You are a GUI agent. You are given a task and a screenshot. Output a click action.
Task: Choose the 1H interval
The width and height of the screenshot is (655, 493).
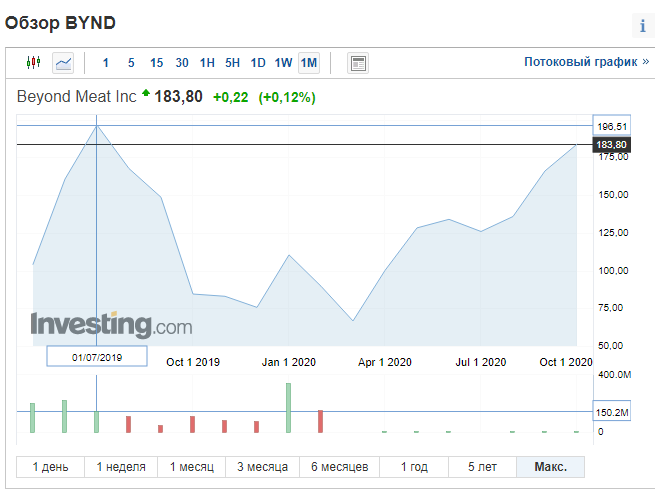pyautogui.click(x=207, y=63)
